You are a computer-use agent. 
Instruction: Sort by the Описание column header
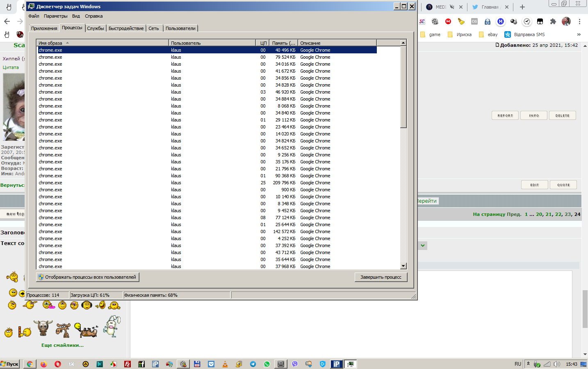(337, 43)
